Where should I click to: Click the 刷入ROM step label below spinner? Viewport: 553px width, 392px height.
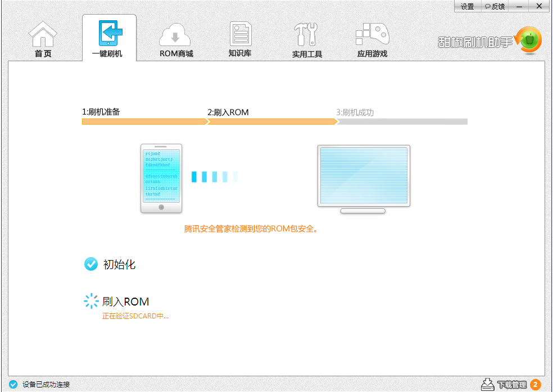pos(125,302)
